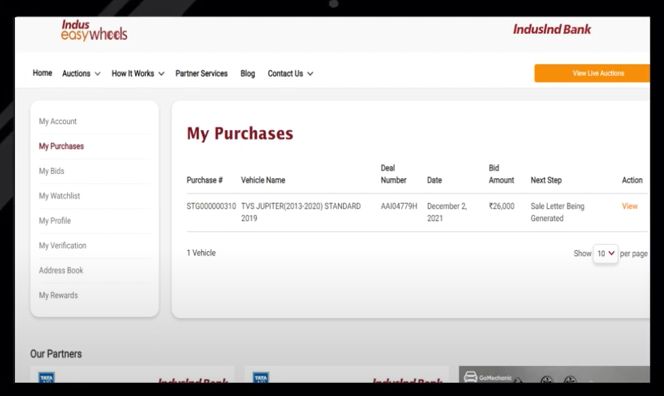Click the My Purchases page heading

pos(240,133)
